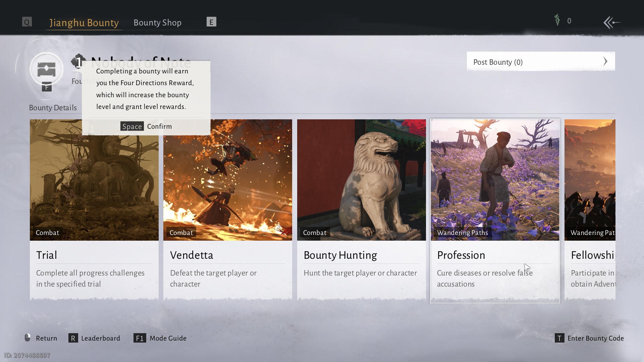Click the F1 key Mode Guide icon

pos(140,338)
